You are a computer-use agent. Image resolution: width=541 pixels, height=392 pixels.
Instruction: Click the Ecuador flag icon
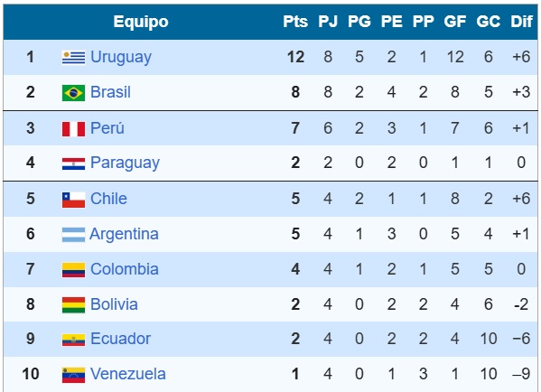tap(73, 340)
